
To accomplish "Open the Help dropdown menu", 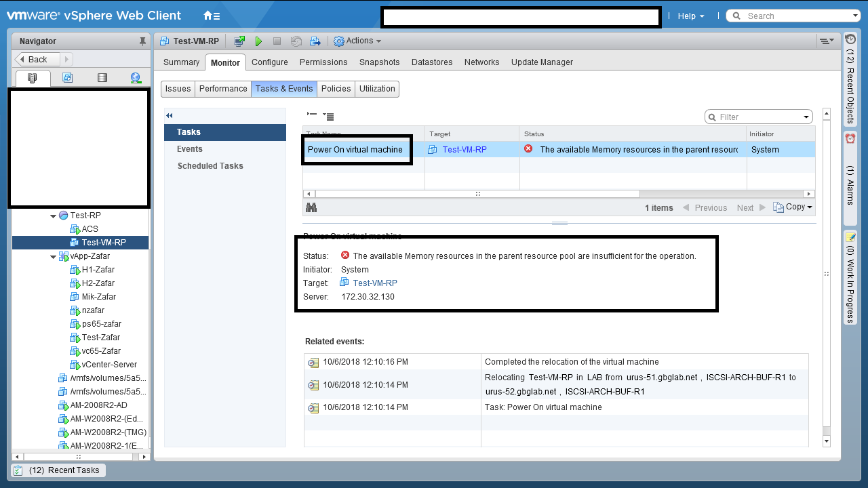I will (x=691, y=16).
